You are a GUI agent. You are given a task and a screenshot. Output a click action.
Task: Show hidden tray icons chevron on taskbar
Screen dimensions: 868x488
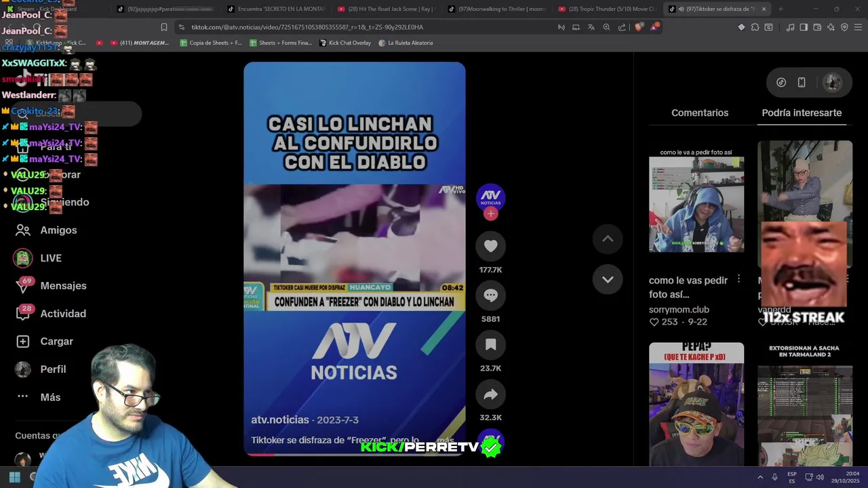tap(760, 477)
